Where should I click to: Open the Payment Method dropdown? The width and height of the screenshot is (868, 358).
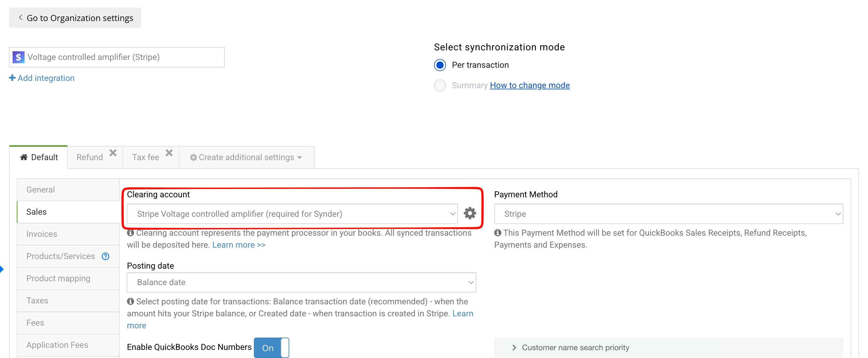pos(668,214)
